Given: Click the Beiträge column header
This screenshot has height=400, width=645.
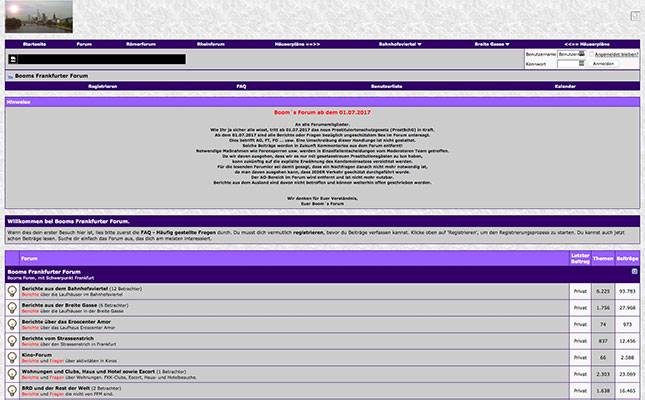Looking at the screenshot, I should (x=627, y=258).
